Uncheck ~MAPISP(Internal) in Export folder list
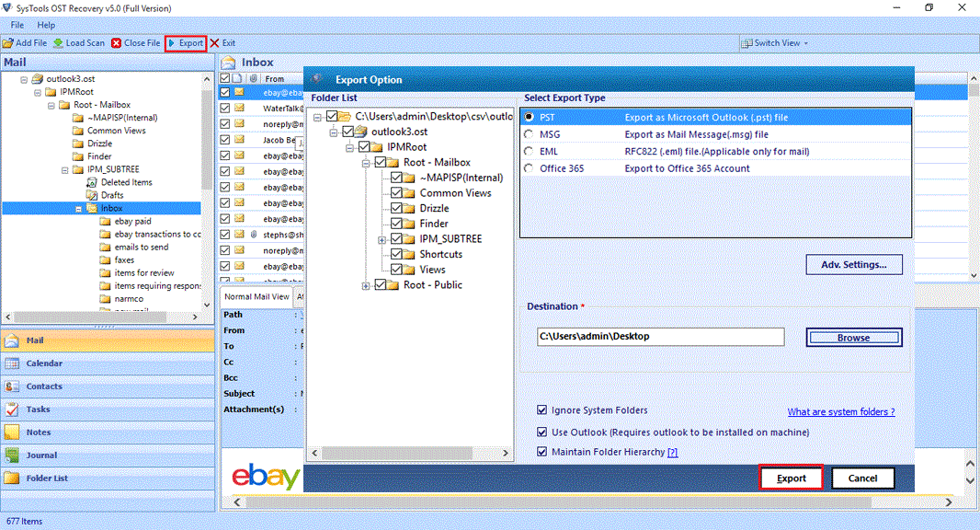The height and width of the screenshot is (530, 980). [396, 177]
